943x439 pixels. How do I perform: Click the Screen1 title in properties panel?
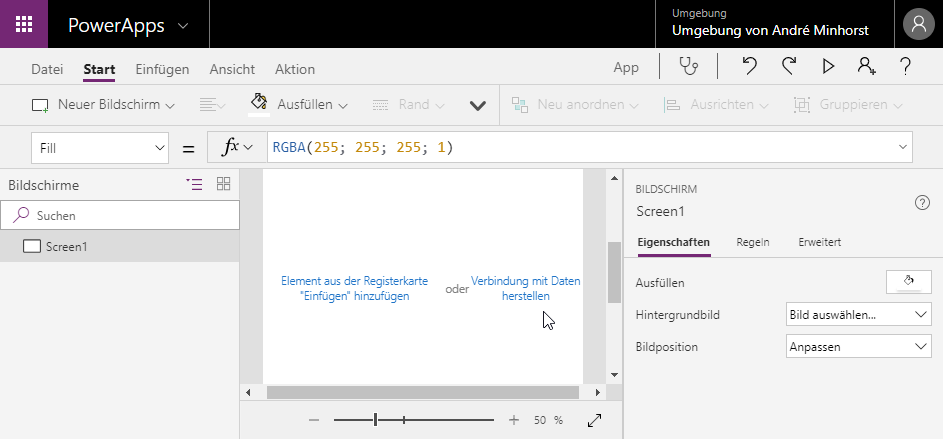660,212
